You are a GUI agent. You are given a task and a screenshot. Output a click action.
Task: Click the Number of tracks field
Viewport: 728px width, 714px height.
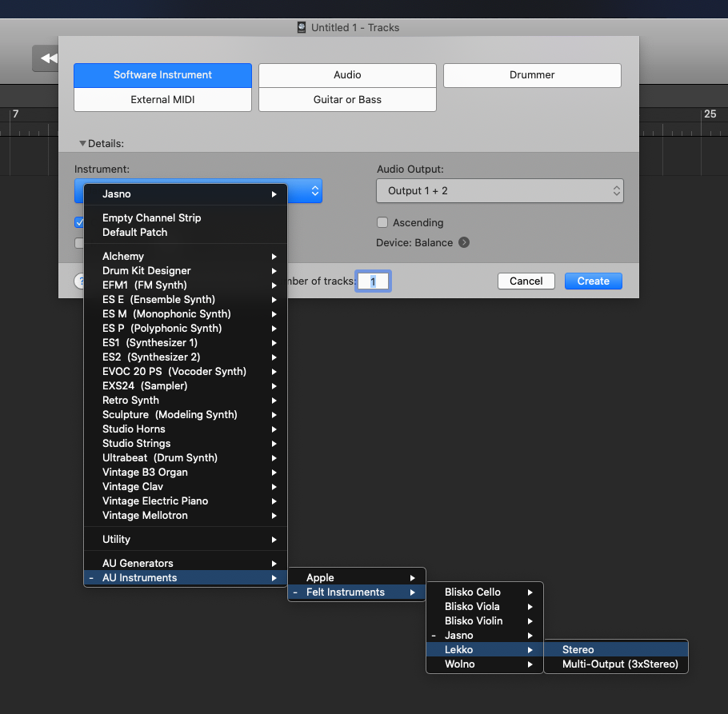(373, 281)
